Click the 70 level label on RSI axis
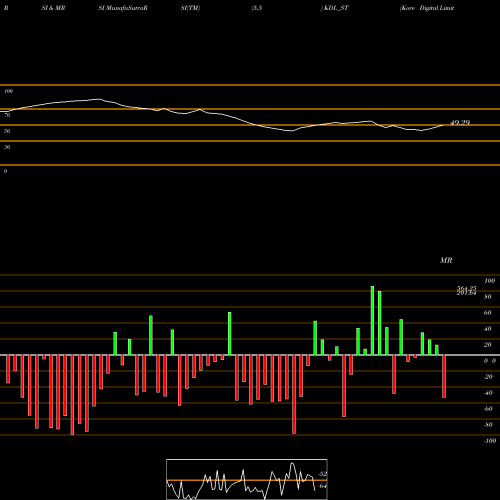The image size is (500, 500). 7,115
